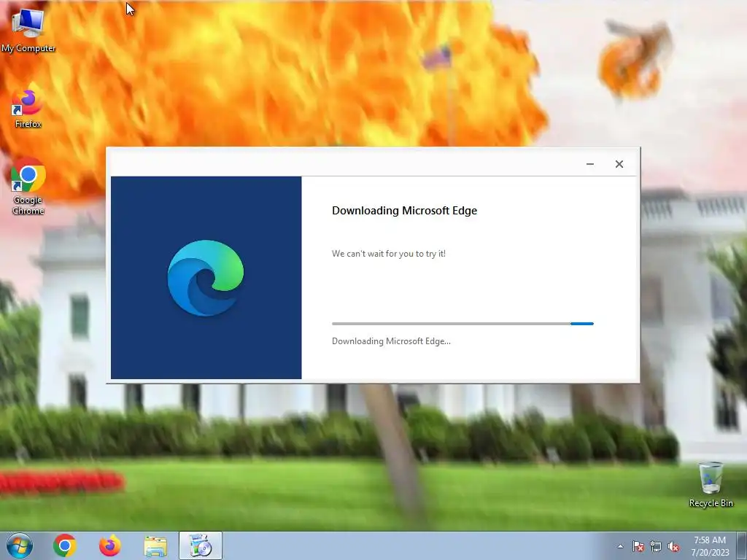This screenshot has width=747, height=560.
Task: Close the Edge installer window
Action: point(619,164)
